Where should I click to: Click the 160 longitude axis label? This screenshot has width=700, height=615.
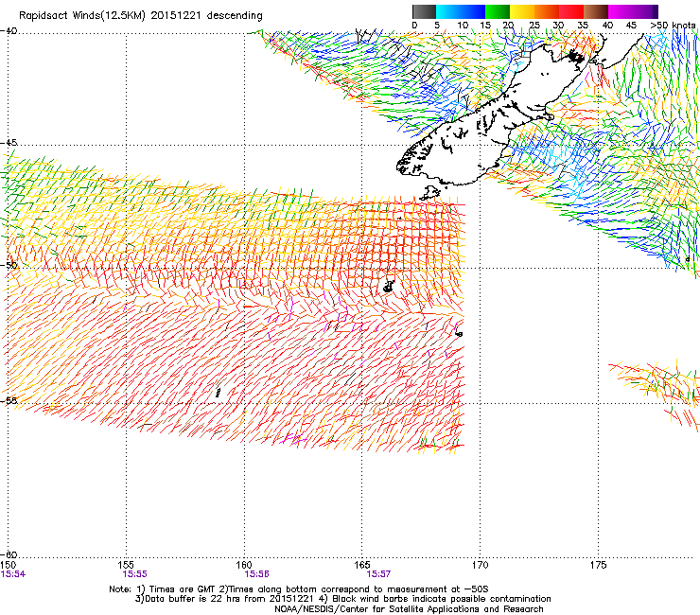pos(244,565)
